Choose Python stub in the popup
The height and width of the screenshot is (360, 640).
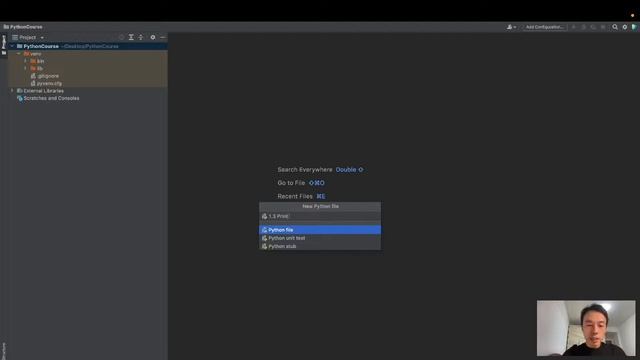[320, 246]
